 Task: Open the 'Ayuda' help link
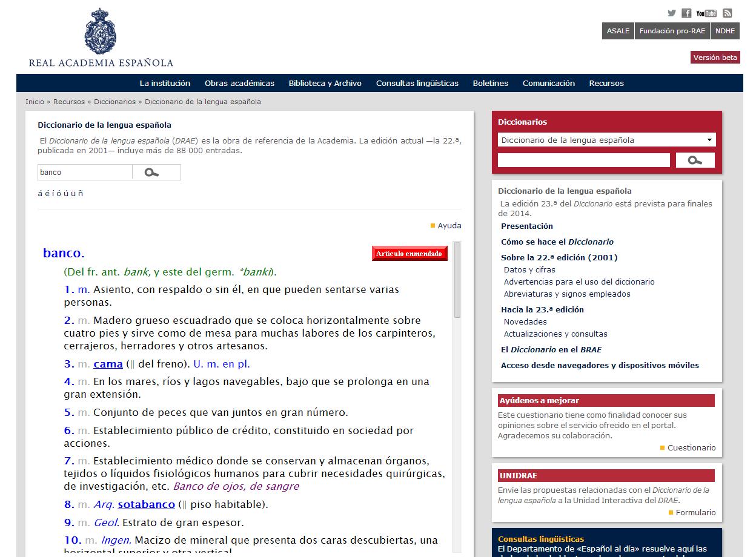449,226
